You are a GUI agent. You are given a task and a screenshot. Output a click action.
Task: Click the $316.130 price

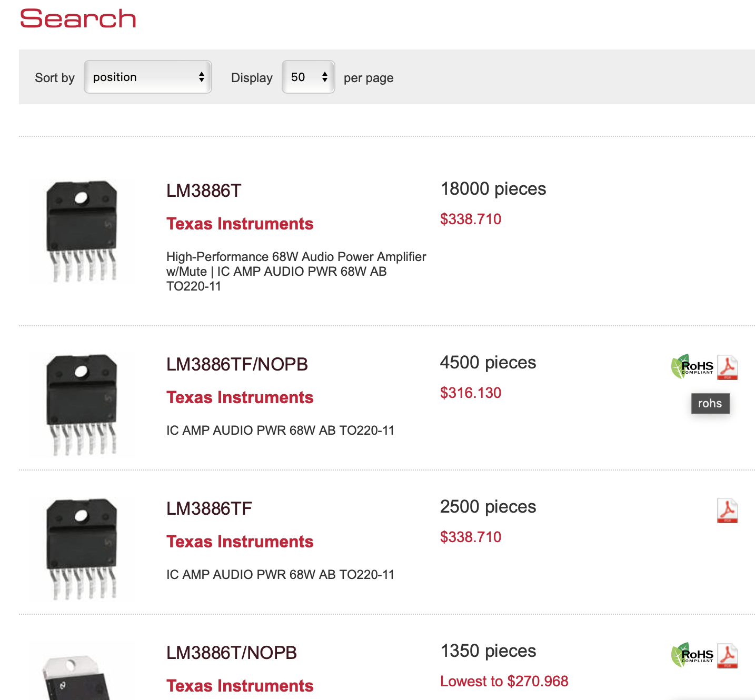471,393
